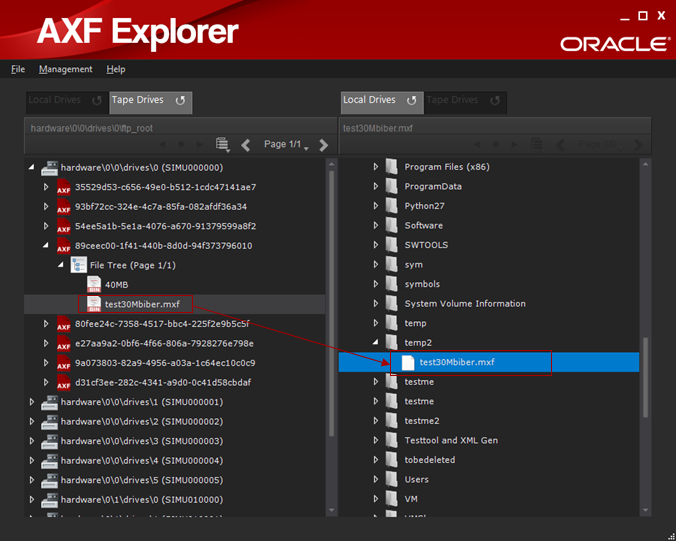Select the right Local Drives tab
The image size is (676, 541).
pyautogui.click(x=382, y=103)
